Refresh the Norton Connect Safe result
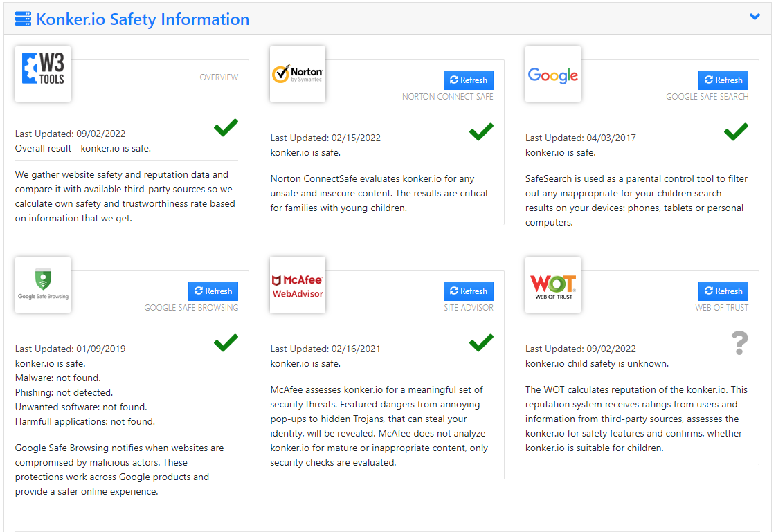 (468, 80)
